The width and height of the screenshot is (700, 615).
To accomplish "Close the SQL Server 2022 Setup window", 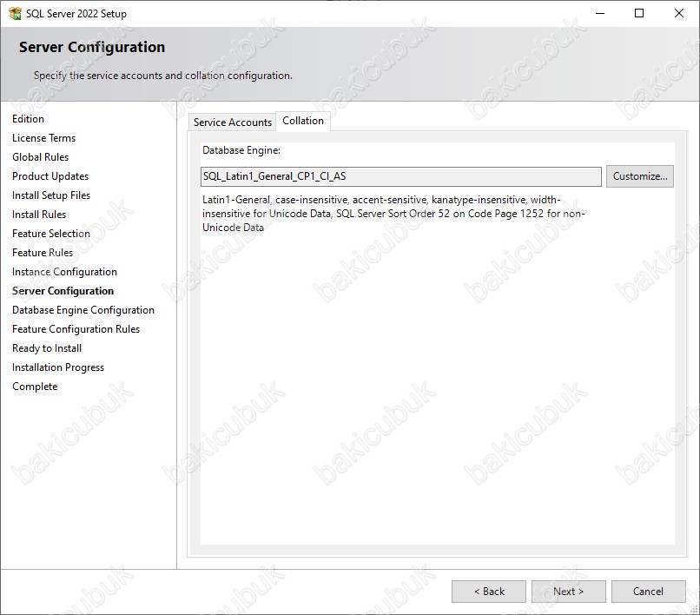I will [679, 13].
